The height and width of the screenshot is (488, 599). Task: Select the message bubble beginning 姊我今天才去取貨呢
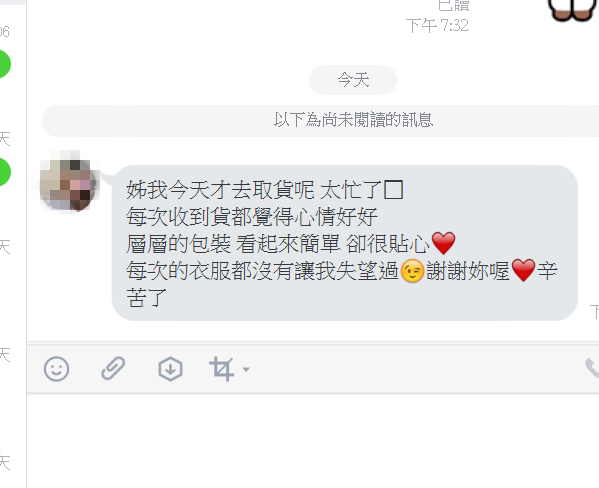tap(345, 243)
